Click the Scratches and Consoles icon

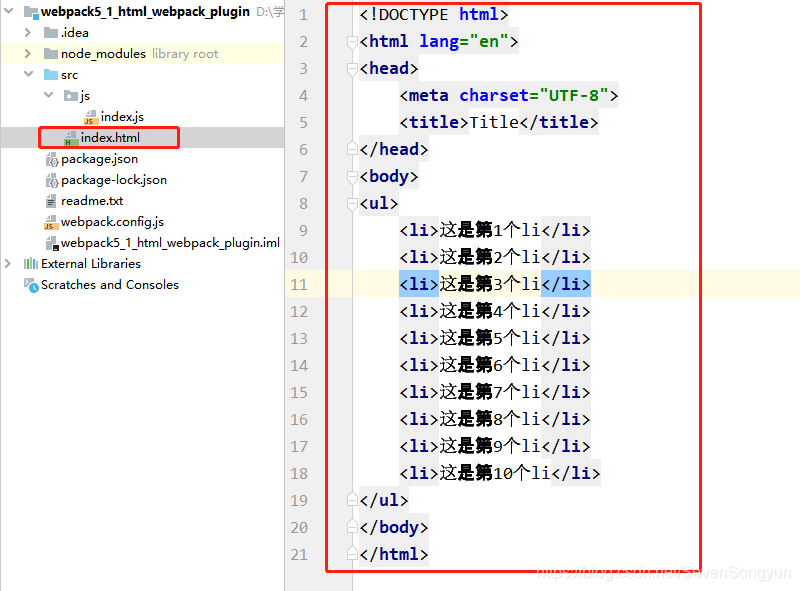[x=31, y=285]
